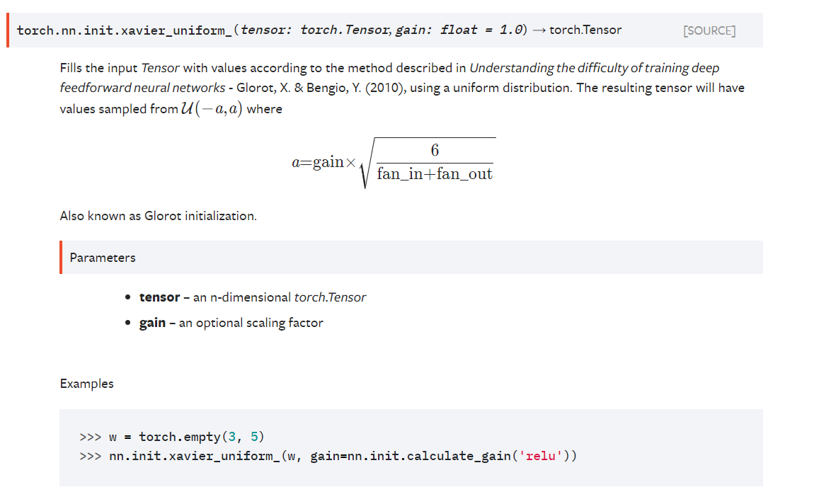Click the Parameters section header
Screen dimensions: 819x504
tap(102, 258)
